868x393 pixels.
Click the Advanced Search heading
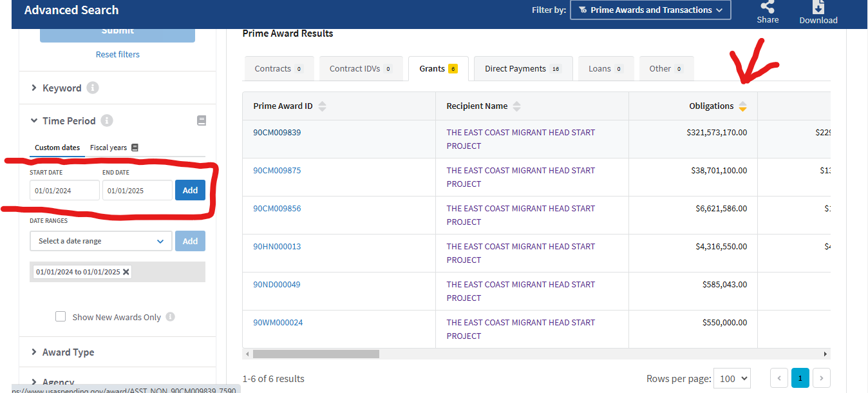[x=71, y=10]
